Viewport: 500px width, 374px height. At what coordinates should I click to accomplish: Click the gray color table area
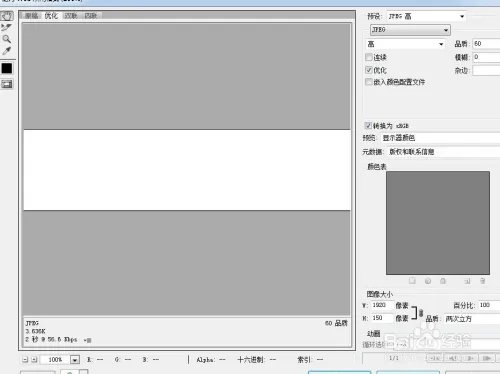(x=438, y=223)
